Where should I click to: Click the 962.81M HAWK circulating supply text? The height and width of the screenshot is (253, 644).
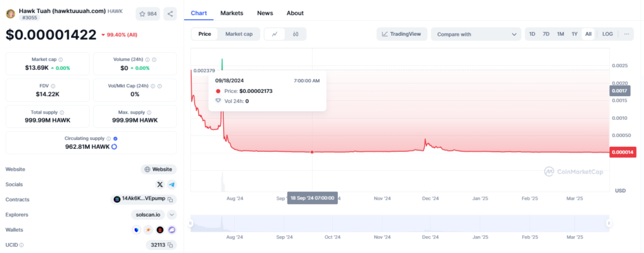click(x=87, y=146)
